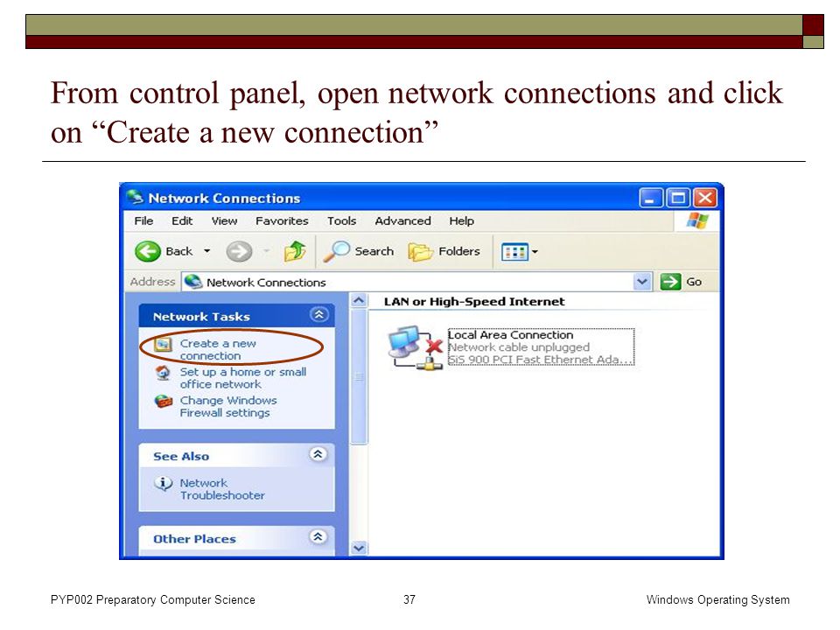Viewport: 840px width, 630px height.
Task: Click the address bar globe icon
Action: (192, 281)
